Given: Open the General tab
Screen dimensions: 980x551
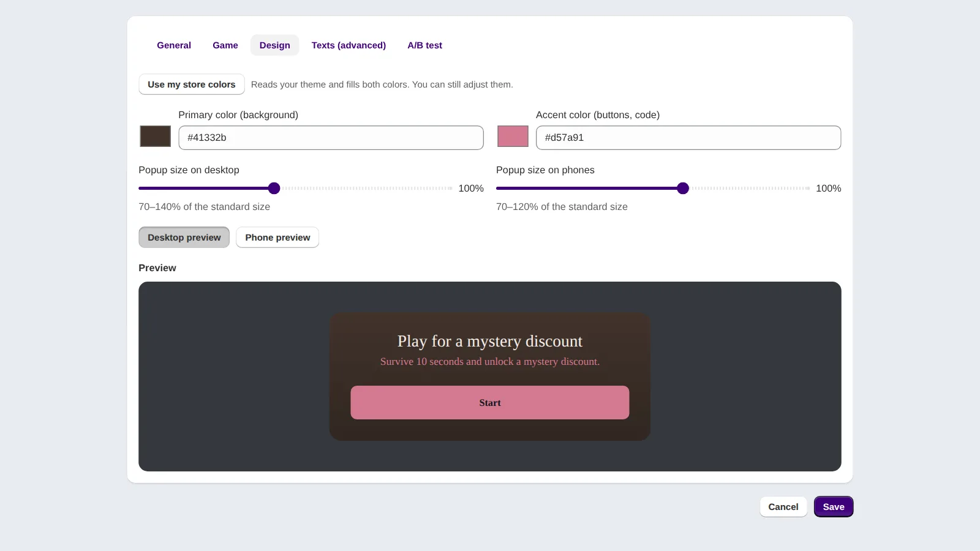Looking at the screenshot, I should coord(174,45).
